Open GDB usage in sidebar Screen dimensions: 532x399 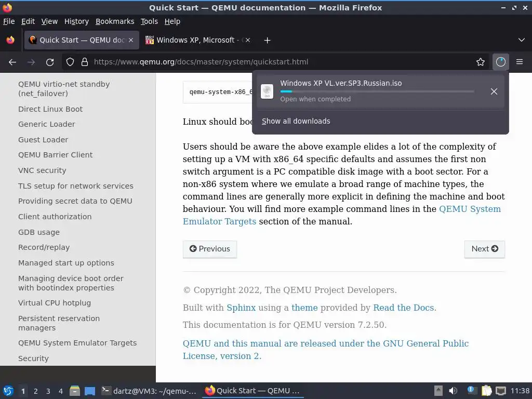click(39, 232)
